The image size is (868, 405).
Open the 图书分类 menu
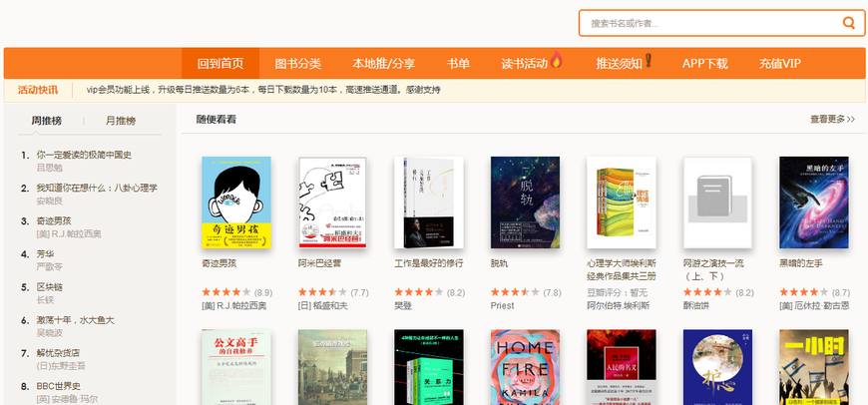298,64
